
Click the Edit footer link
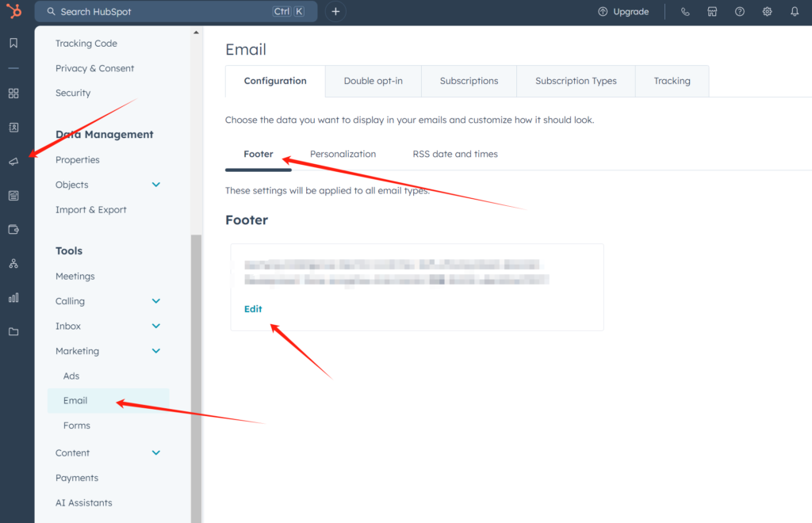[x=253, y=309]
